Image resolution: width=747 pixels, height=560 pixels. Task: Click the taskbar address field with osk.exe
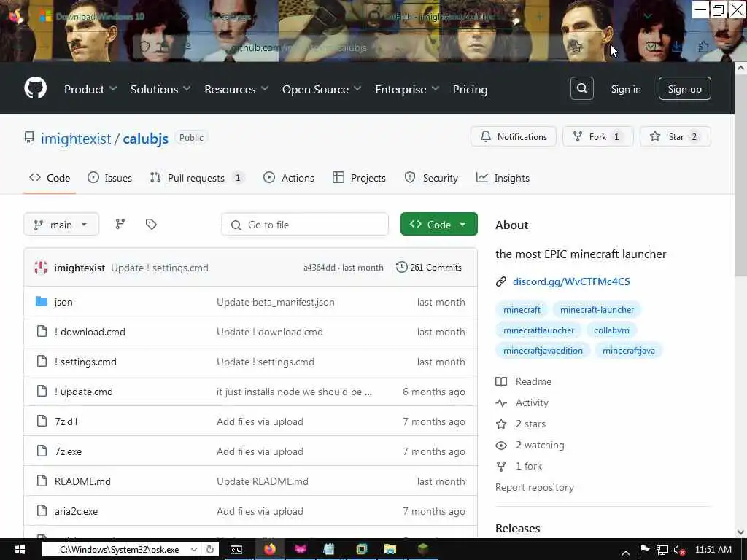[119, 550]
